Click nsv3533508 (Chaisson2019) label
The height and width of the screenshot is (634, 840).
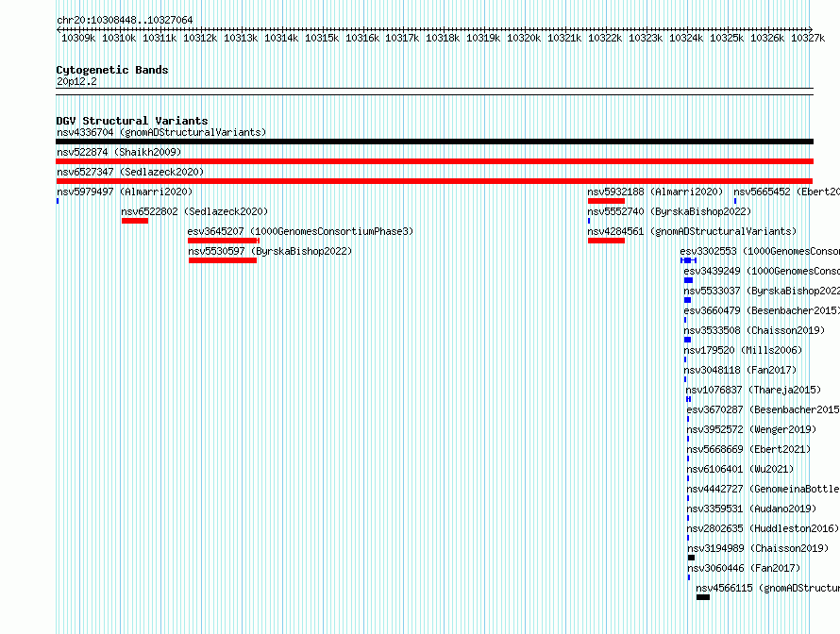pos(754,330)
